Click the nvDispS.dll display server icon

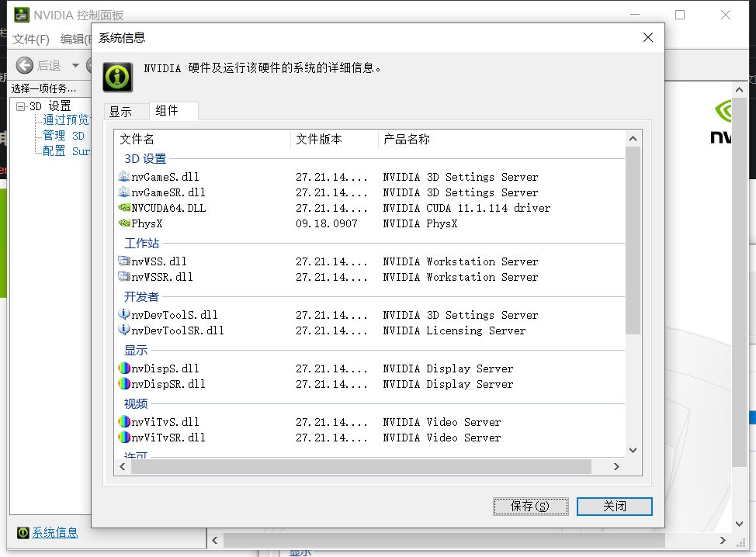(x=124, y=368)
